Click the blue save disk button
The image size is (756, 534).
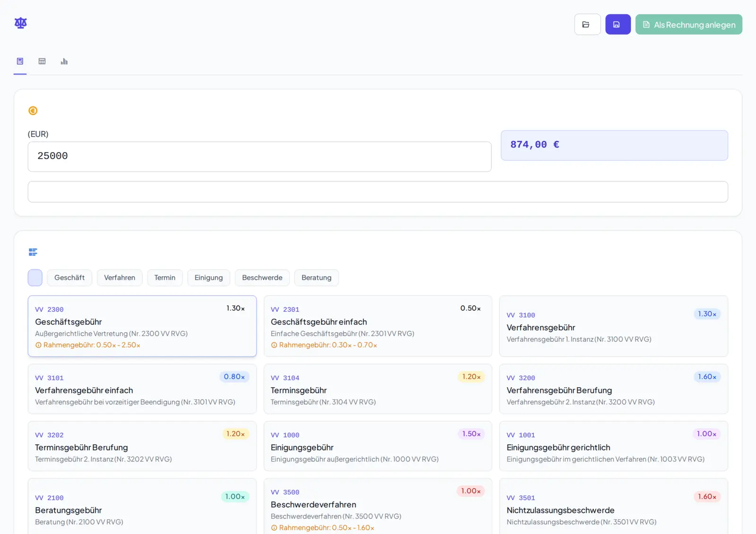pos(618,25)
